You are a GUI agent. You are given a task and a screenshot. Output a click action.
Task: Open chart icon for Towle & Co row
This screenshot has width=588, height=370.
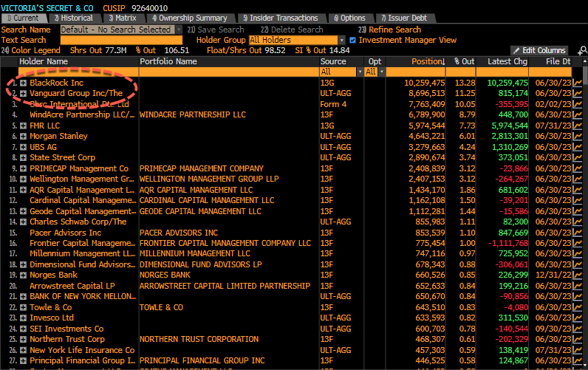(577, 307)
